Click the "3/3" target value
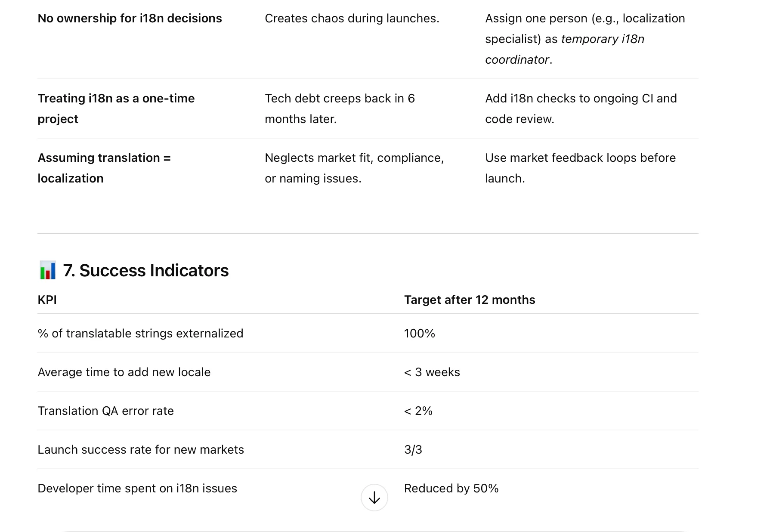The width and height of the screenshot is (773, 532). pos(413,449)
